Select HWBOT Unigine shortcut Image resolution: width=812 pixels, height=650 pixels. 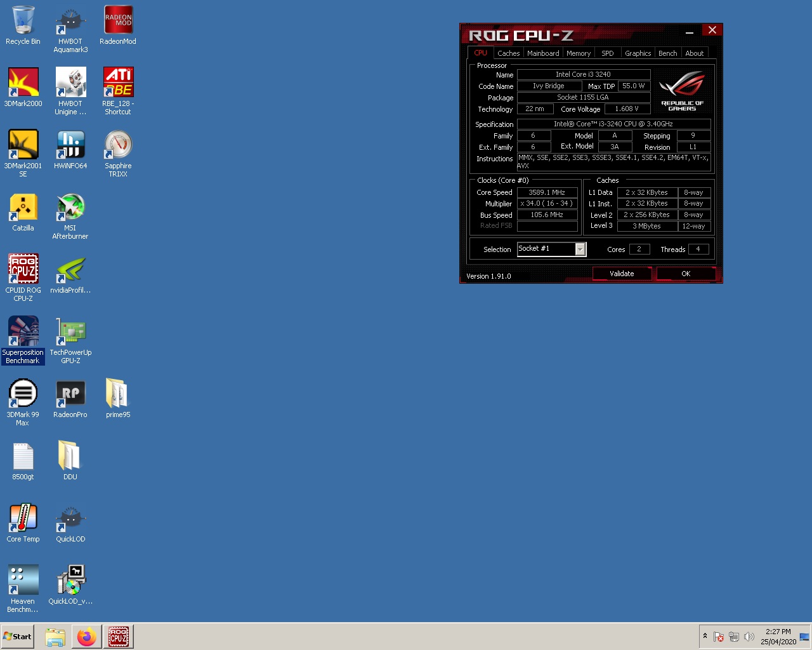pos(70,91)
